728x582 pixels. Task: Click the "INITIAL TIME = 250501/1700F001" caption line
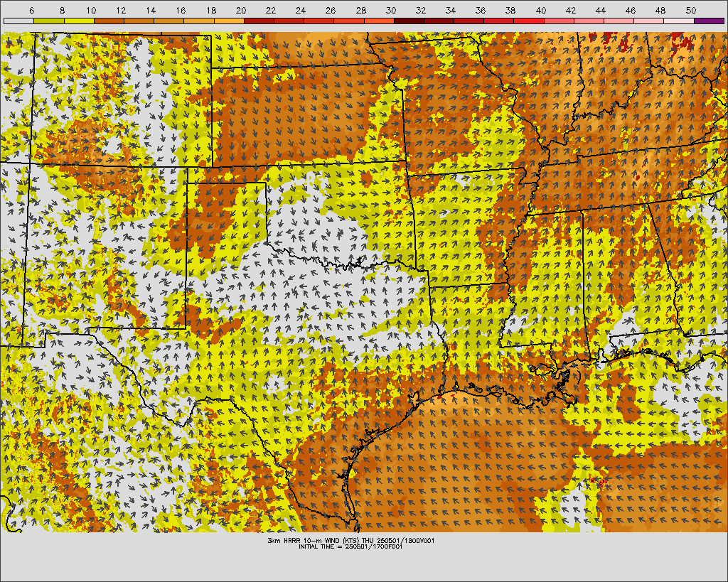point(350,546)
